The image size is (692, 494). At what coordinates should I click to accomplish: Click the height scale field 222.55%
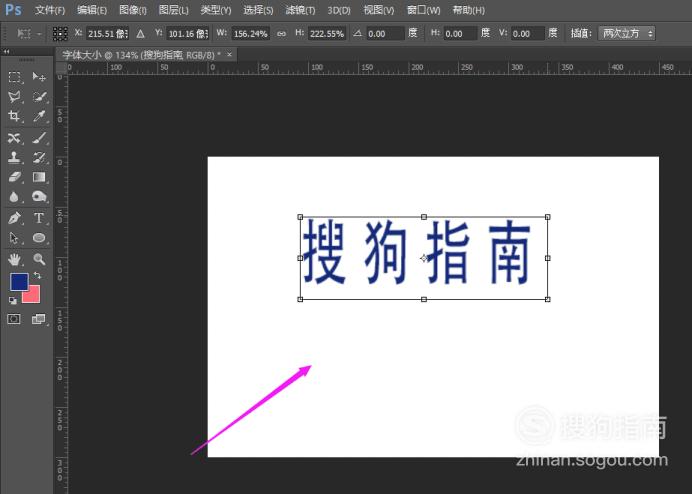coord(327,34)
